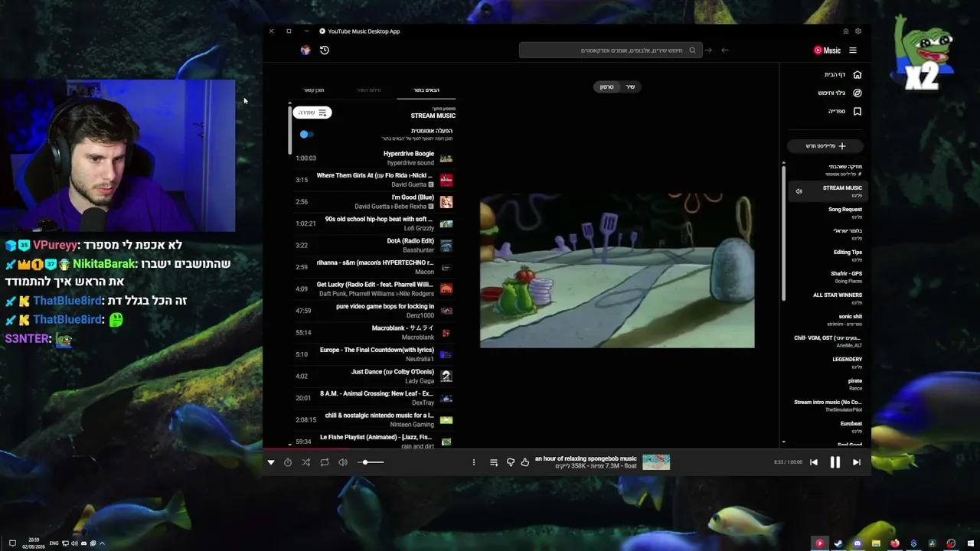The height and width of the screenshot is (551, 980).
Task: Save the queue with the שמירה button
Action: click(312, 112)
